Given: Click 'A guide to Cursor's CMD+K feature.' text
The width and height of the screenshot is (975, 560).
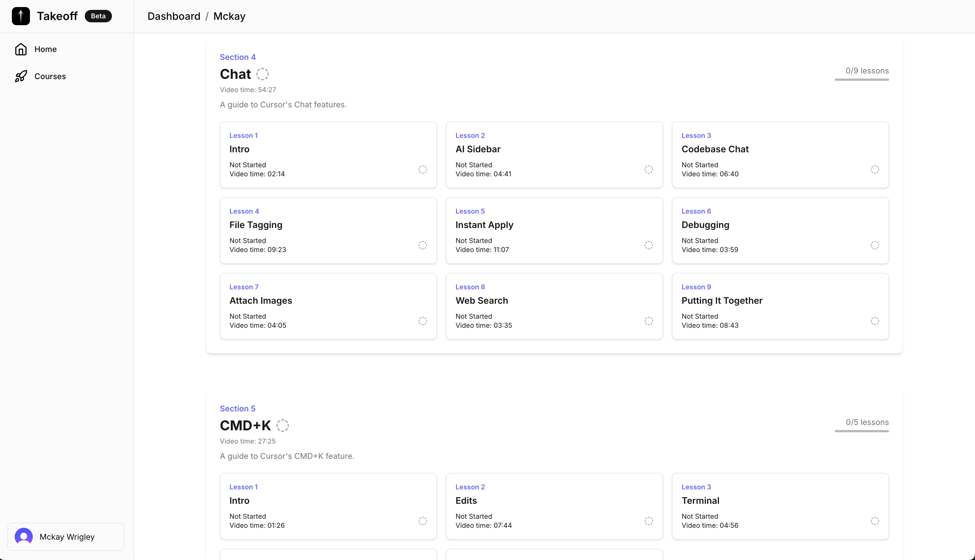Looking at the screenshot, I should pyautogui.click(x=287, y=456).
